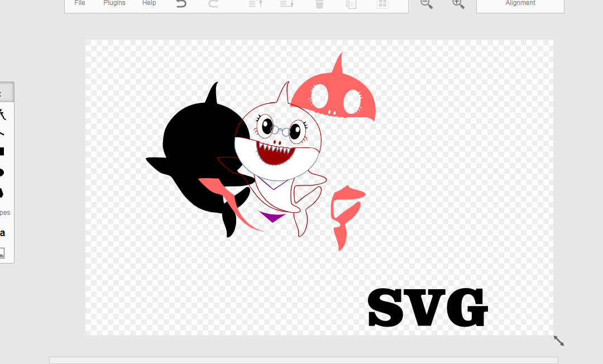Select the ellipse shape tool
The height and width of the screenshot is (364, 603).
coord(2,172)
